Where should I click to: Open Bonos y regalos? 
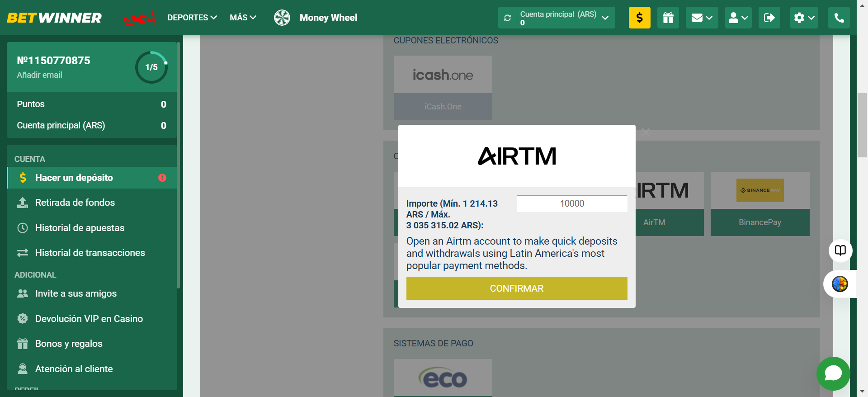coord(92,344)
